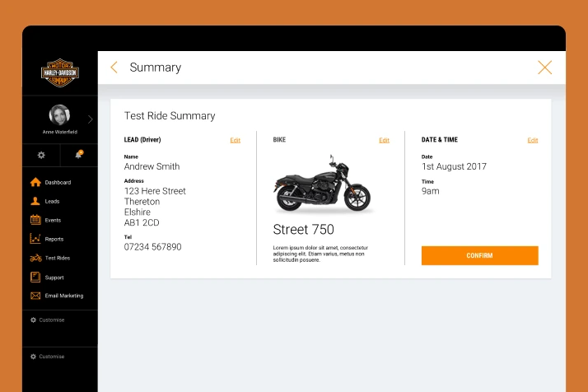Open the notifications bell icon
Screen dimensions: 588x392
(79, 155)
